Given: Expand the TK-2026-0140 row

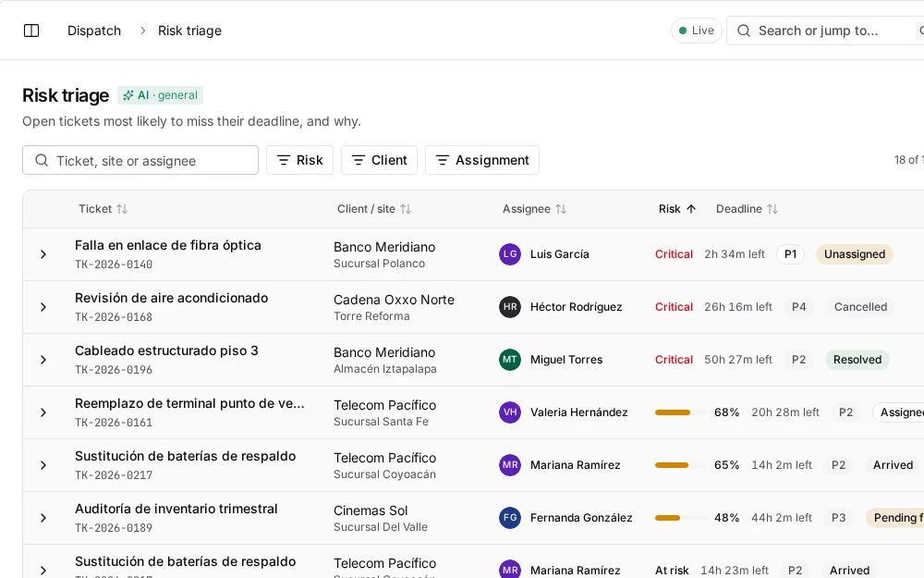Looking at the screenshot, I should click(x=43, y=254).
